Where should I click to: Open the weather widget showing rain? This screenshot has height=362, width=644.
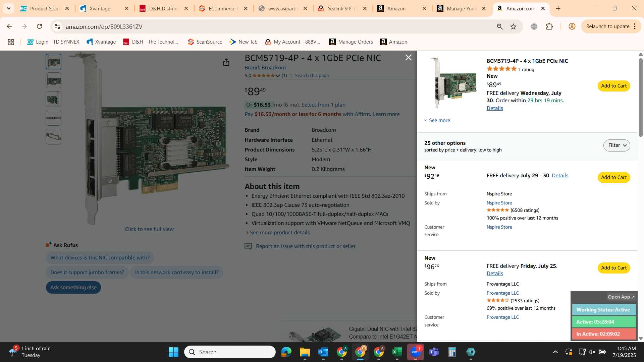(30, 352)
